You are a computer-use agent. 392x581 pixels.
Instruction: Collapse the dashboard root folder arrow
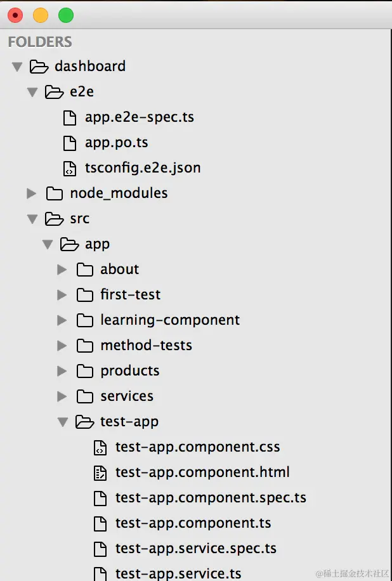(17, 67)
